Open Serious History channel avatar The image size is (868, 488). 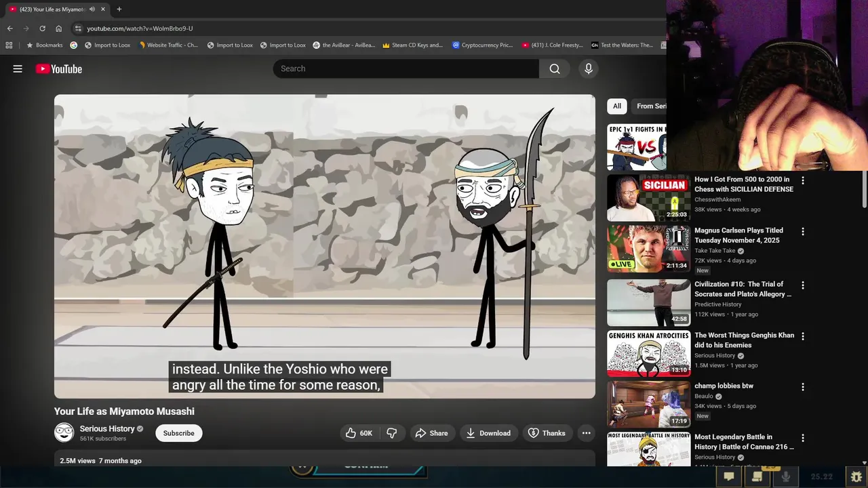[64, 432]
